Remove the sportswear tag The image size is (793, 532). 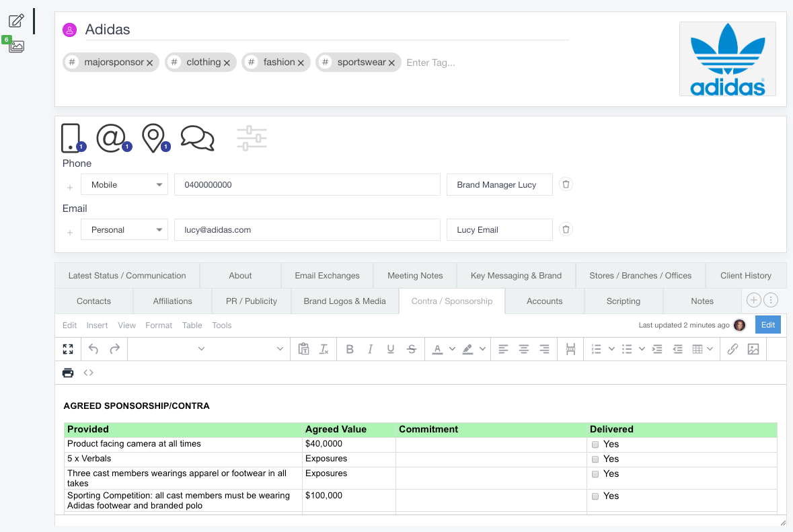[x=391, y=63]
